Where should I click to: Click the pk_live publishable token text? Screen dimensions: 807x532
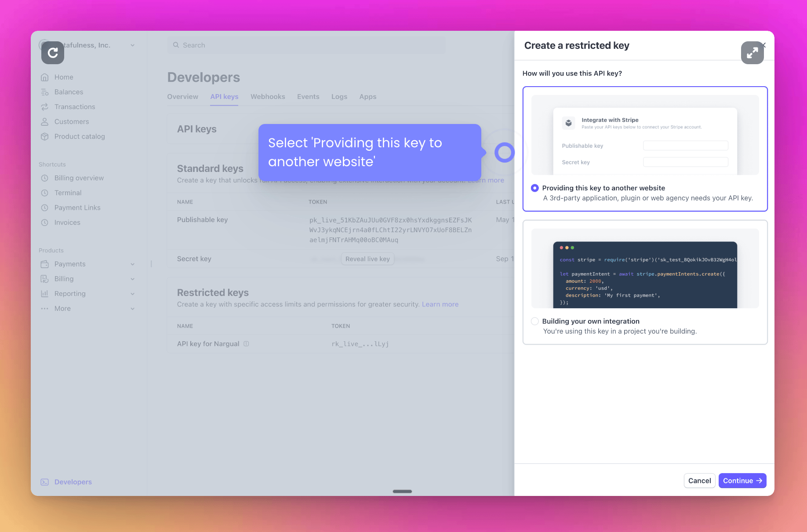390,230
